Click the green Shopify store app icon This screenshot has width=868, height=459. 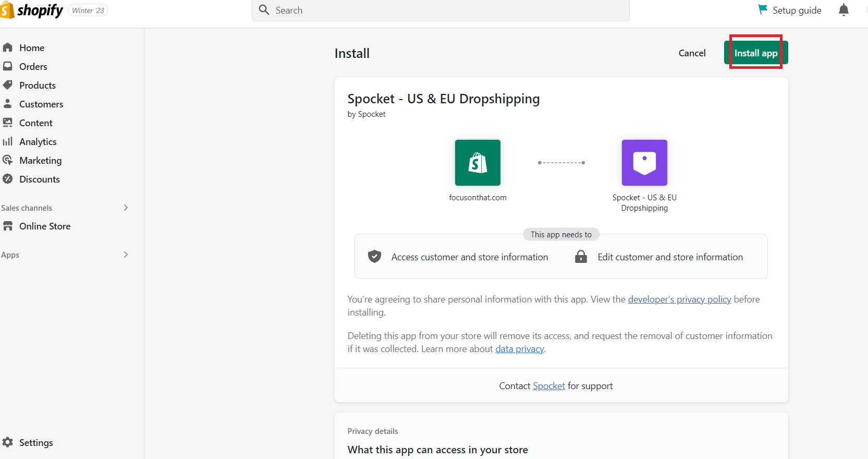tap(478, 163)
